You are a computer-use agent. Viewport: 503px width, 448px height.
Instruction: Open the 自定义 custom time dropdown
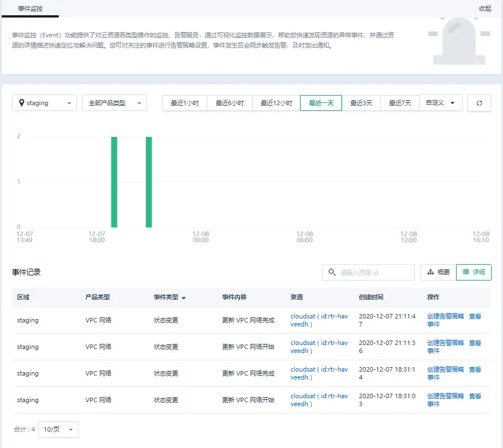440,103
